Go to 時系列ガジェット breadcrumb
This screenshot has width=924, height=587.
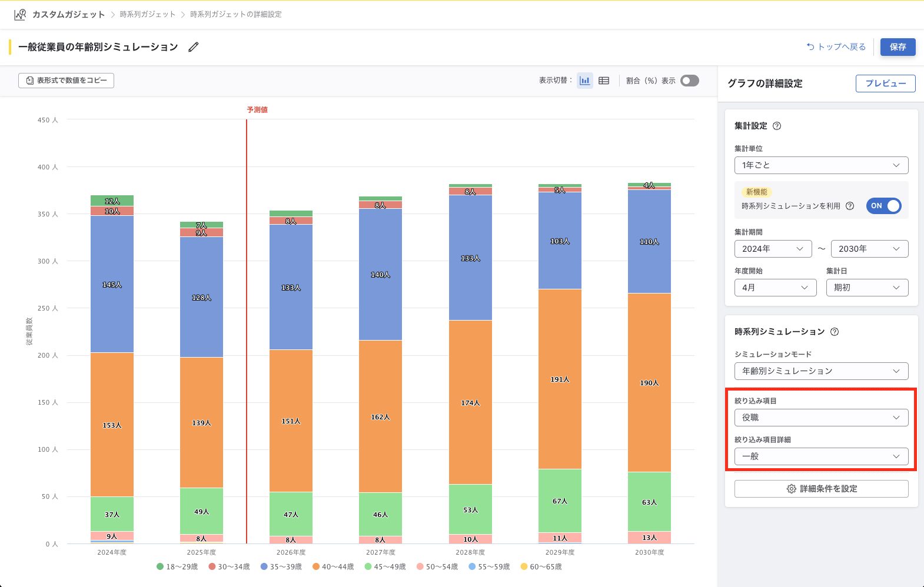pyautogui.click(x=148, y=14)
